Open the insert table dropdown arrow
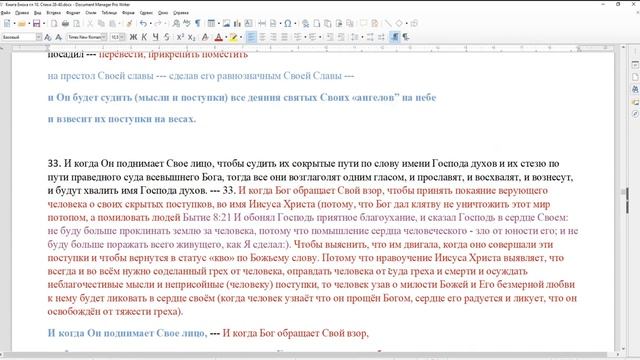 (218, 23)
